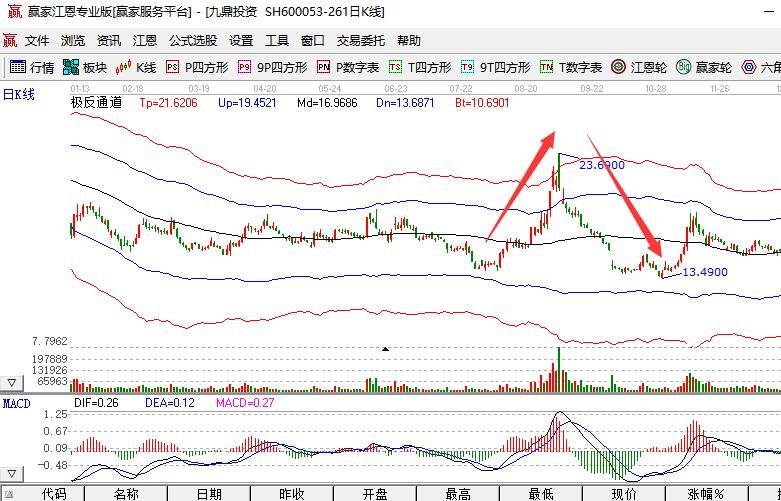Sort by the 日期 column header

coord(209,494)
